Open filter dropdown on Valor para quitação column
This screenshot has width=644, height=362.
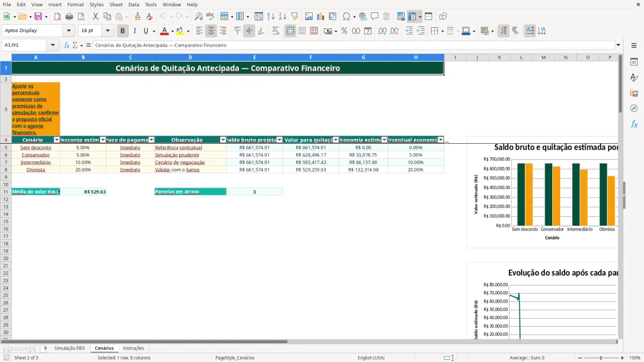[x=335, y=140]
